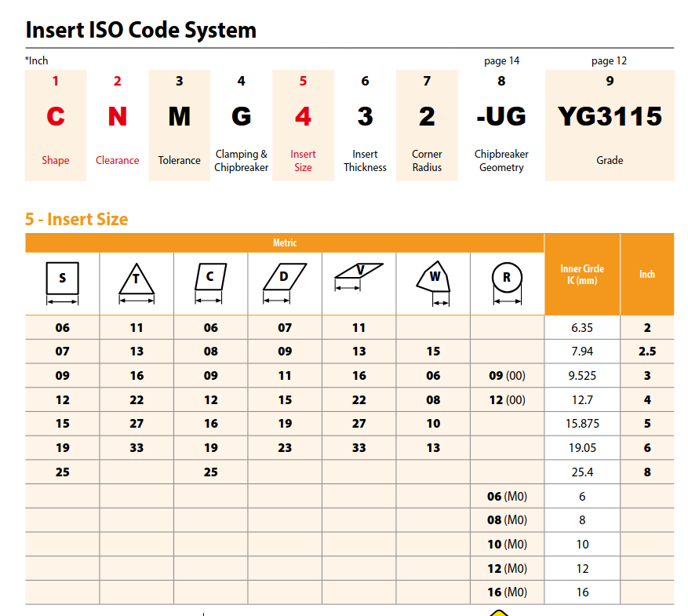Select the YG3115 grade code
Screen dimensions: 688x616
610,117
